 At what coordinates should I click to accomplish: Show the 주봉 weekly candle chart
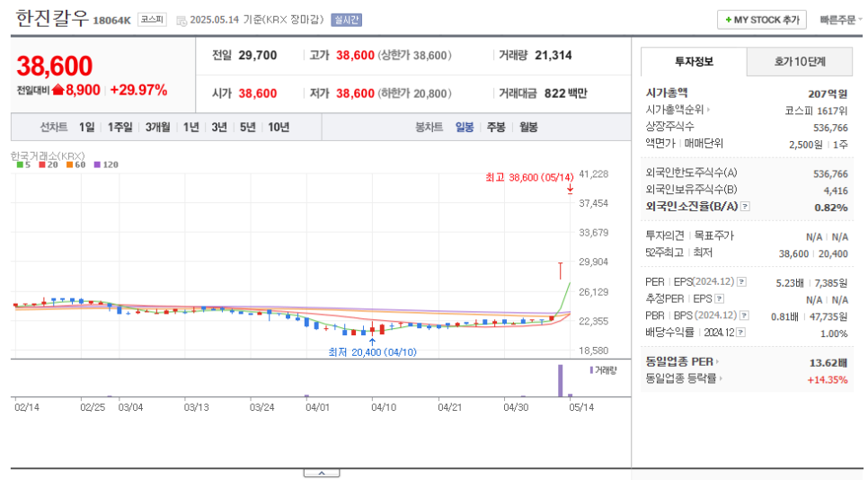[x=496, y=128]
